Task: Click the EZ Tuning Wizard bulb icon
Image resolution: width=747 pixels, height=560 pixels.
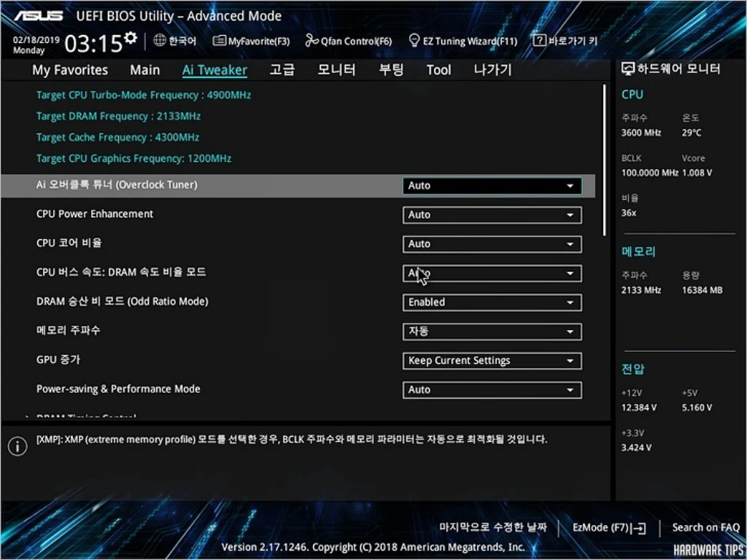Action: point(414,41)
